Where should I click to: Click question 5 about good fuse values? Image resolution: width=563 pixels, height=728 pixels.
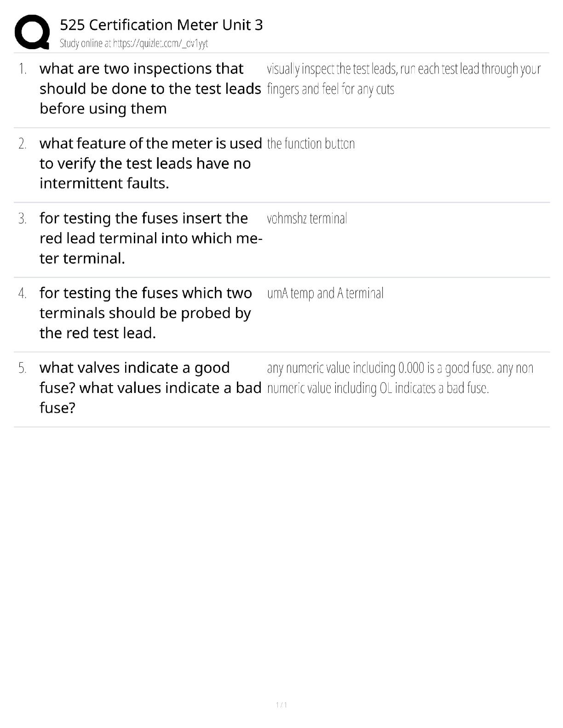point(150,387)
